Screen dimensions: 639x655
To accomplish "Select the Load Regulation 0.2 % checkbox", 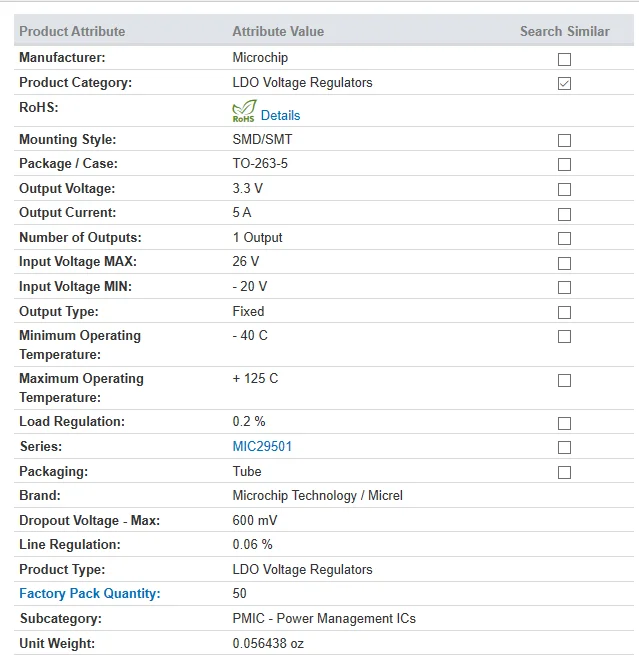I will point(564,424).
